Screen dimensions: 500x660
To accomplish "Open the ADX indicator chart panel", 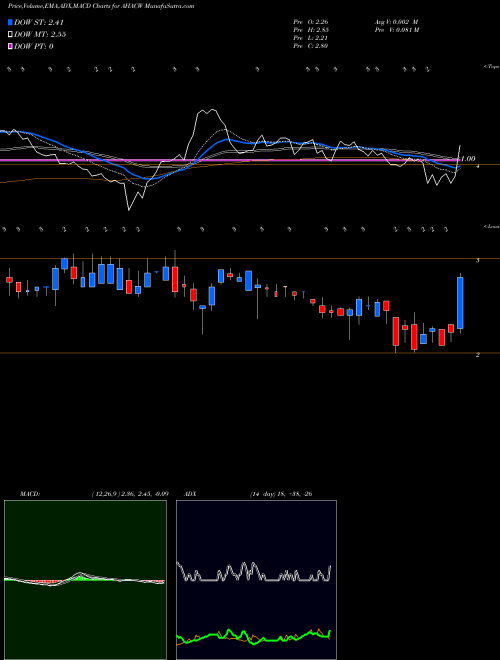I will pyautogui.click(x=256, y=580).
